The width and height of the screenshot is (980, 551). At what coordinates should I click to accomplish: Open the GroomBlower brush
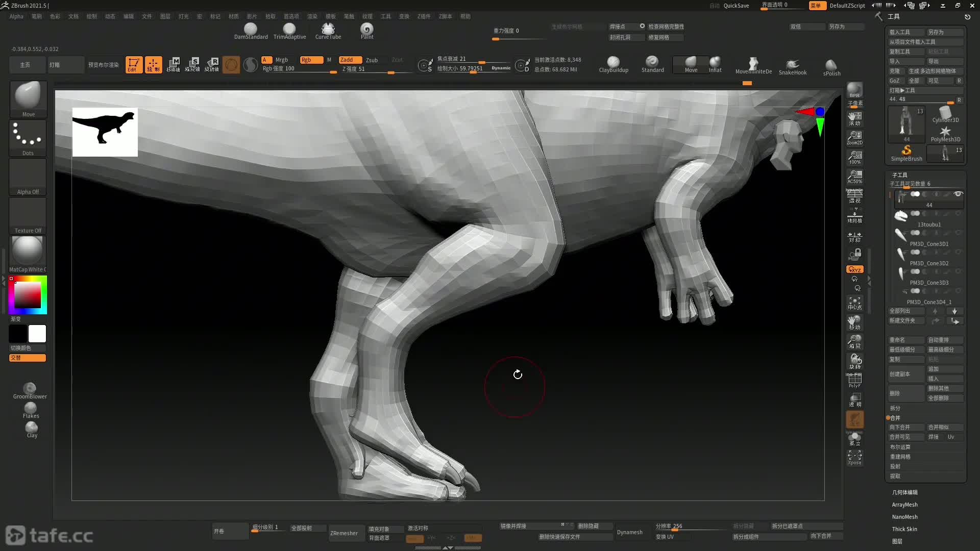[30, 391]
